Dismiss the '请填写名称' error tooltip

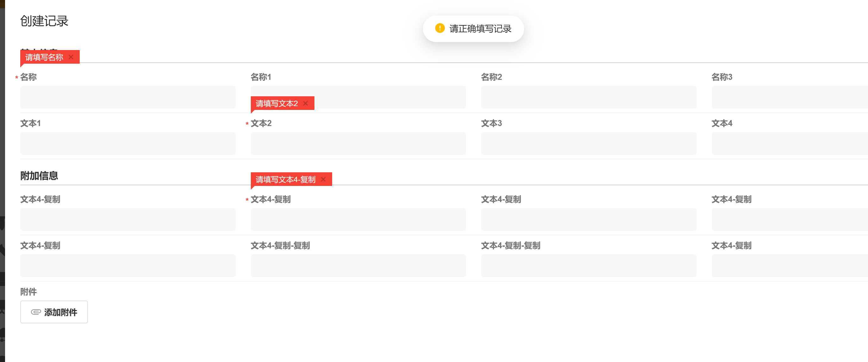click(x=71, y=57)
